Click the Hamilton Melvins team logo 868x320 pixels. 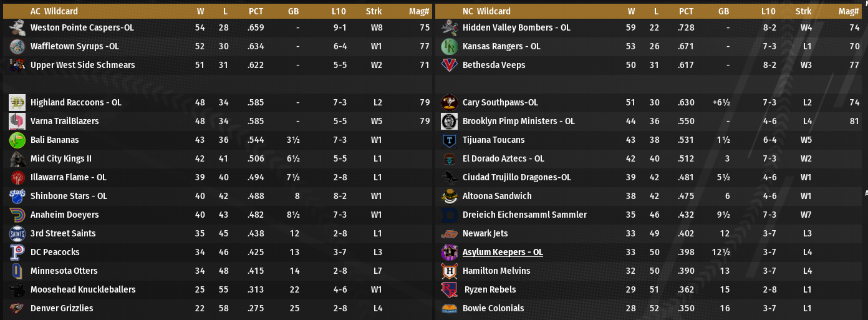(x=450, y=271)
